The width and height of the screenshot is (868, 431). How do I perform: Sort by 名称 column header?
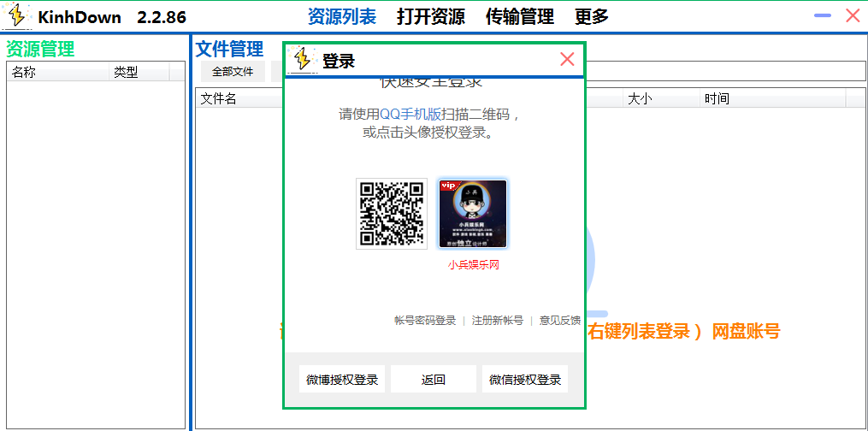[x=57, y=72]
